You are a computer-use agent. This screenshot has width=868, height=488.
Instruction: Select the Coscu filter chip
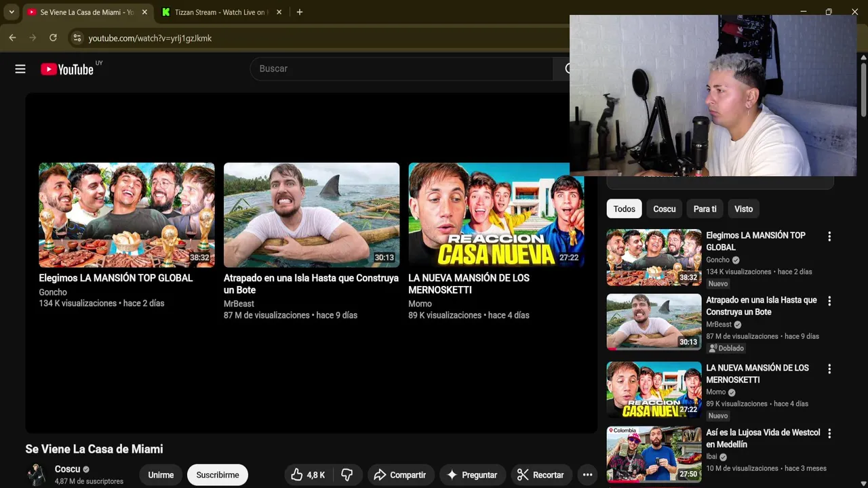coord(665,209)
